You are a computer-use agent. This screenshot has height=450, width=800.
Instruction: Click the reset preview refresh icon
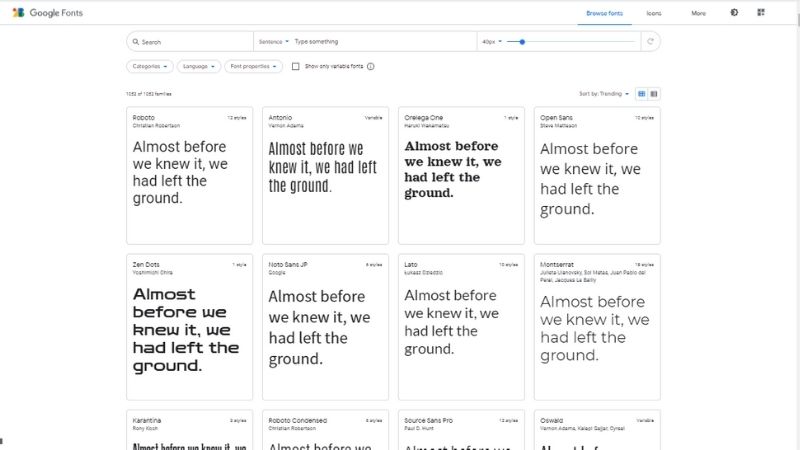click(x=651, y=42)
